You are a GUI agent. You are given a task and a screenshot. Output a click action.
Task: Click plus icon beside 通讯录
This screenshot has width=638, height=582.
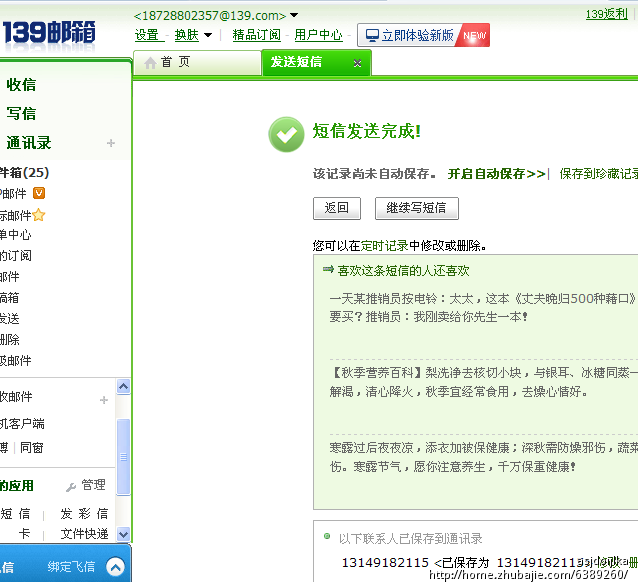111,143
